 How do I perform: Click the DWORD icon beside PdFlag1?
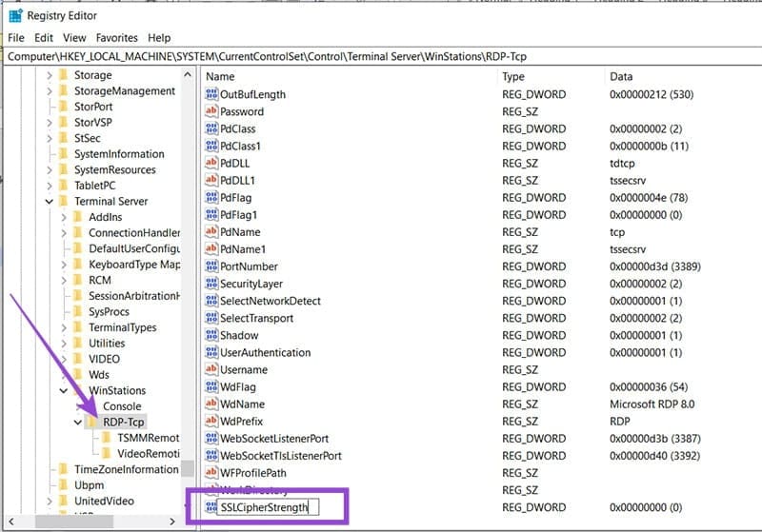coord(211,214)
